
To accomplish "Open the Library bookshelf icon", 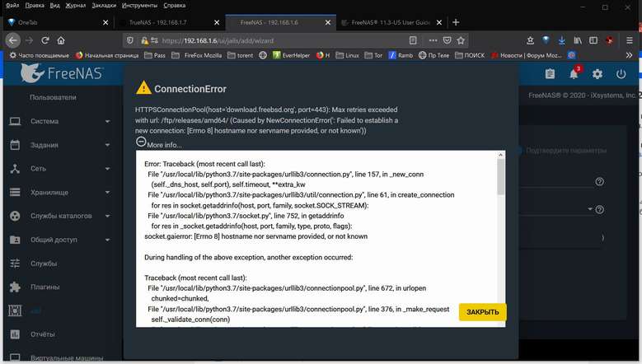I will click(578, 40).
